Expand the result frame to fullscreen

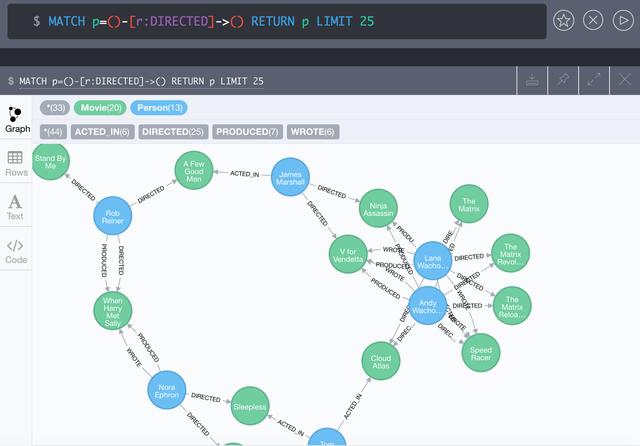click(x=594, y=80)
